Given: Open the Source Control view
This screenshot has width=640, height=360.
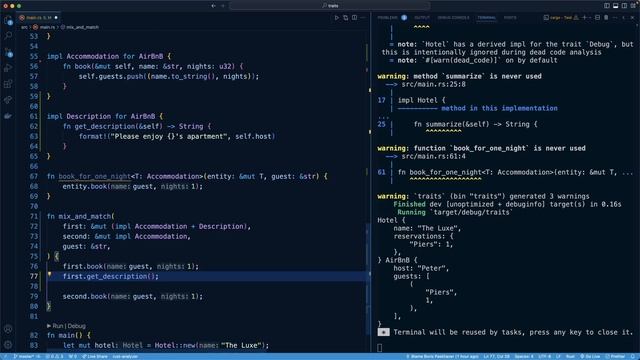Looking at the screenshot, I should tap(8, 52).
